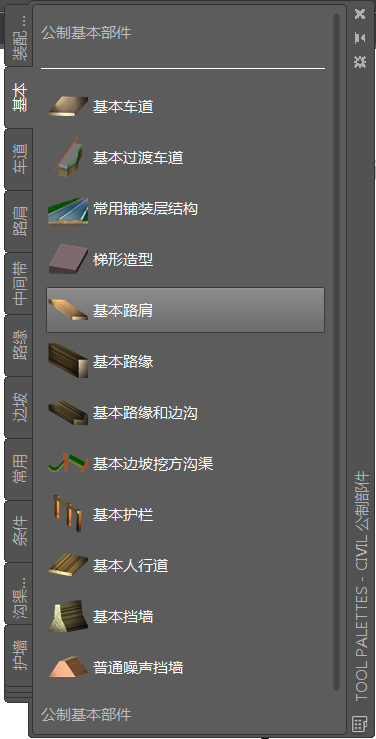Click the 基本路缘和边沟 label text

tap(145, 413)
